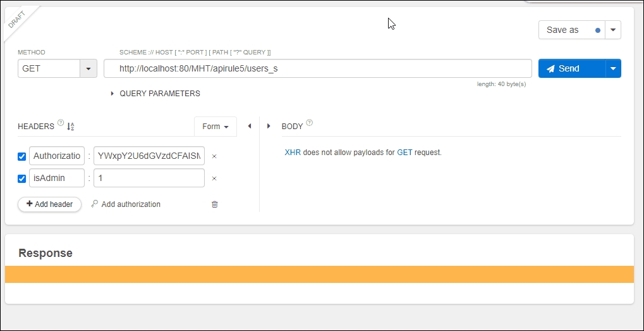Open the GET method dropdown
This screenshot has width=644, height=331.
coord(88,68)
